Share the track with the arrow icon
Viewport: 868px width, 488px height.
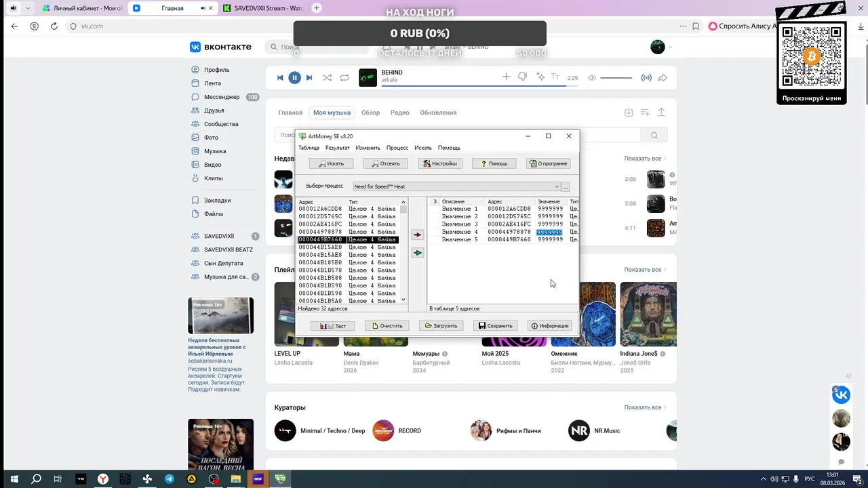pyautogui.click(x=663, y=78)
